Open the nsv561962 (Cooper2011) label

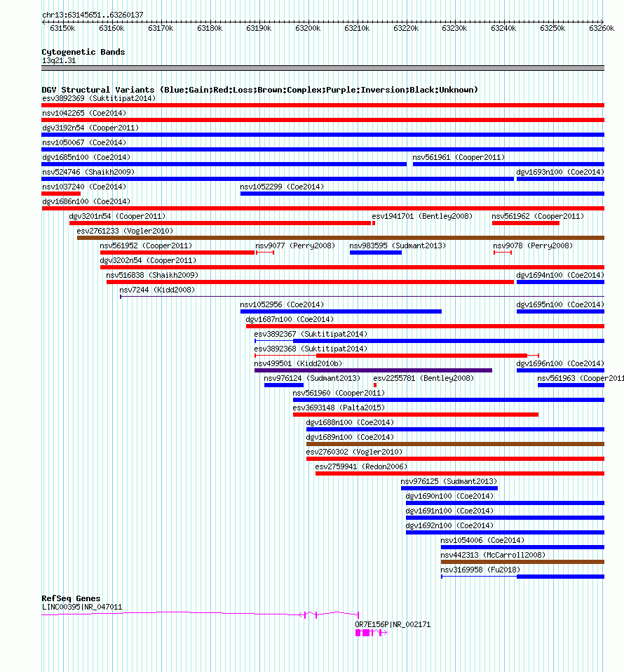538,217
